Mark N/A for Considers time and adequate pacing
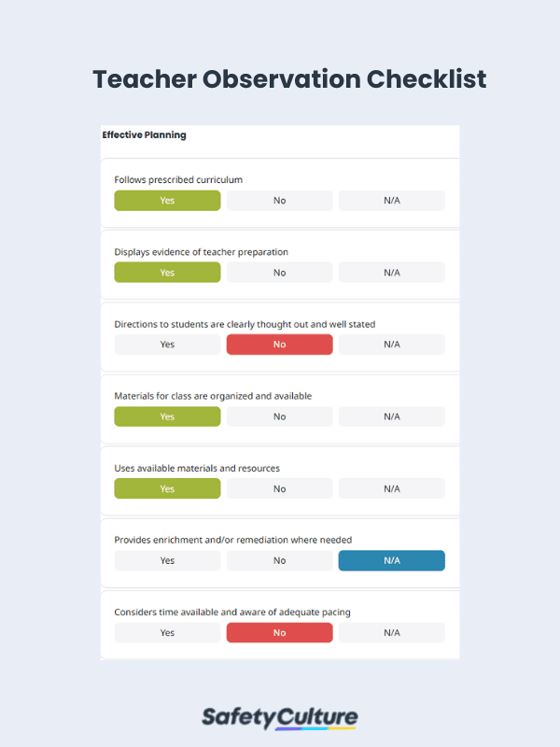The width and height of the screenshot is (560, 747). (391, 632)
